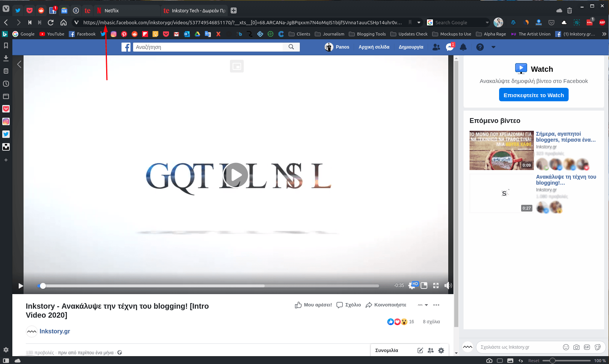The height and width of the screenshot is (364, 609).
Task: Click the Επισκεφτείτε το Watch button
Action: pos(533,95)
